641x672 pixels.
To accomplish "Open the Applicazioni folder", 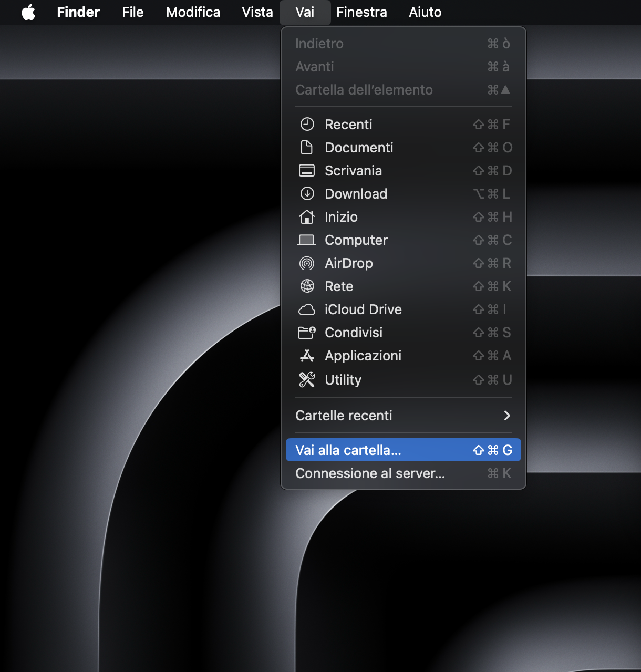I will coord(363,356).
